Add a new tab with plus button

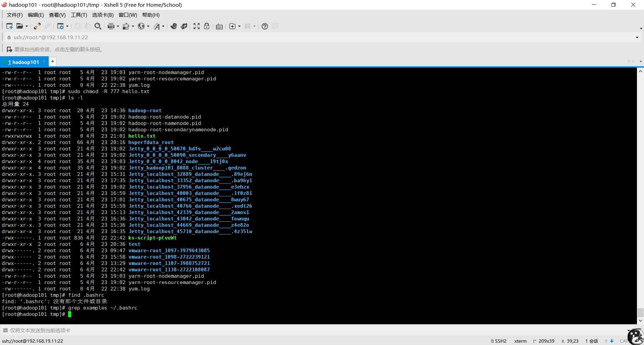[53, 61]
